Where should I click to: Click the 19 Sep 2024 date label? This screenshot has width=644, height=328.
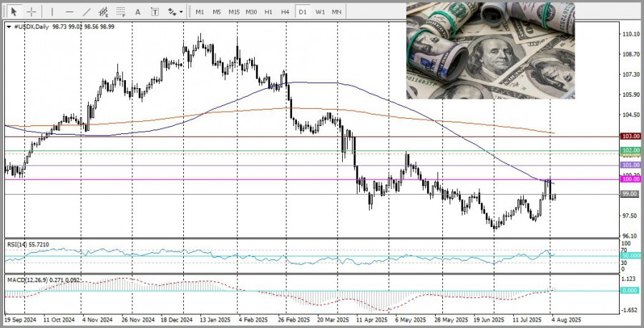point(20,319)
